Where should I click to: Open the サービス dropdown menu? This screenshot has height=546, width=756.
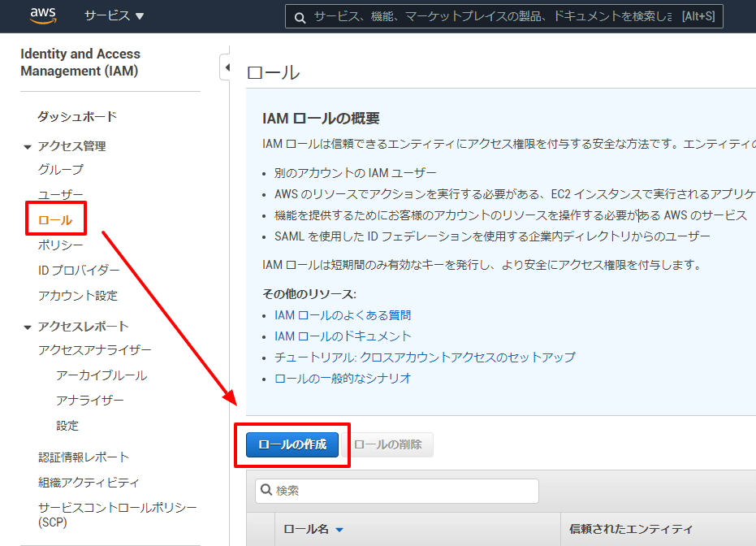(x=114, y=16)
